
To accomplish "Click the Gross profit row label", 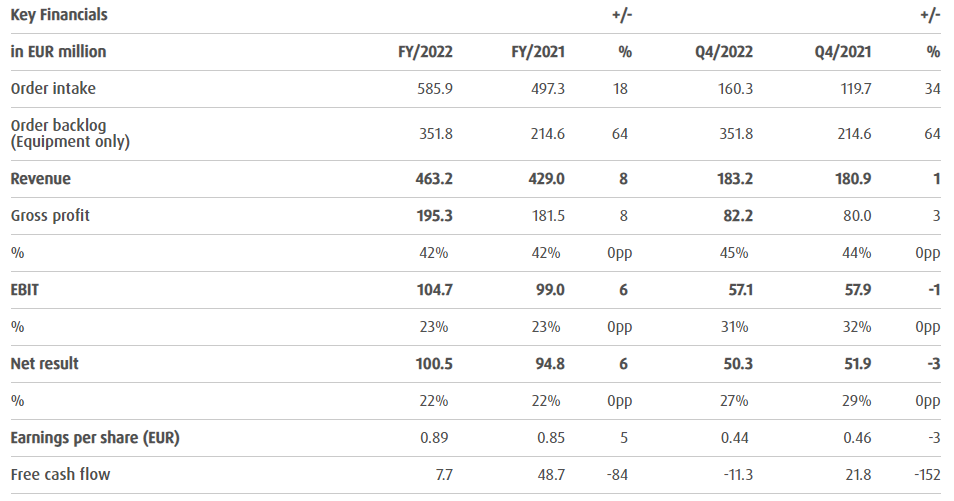I will [x=50, y=216].
